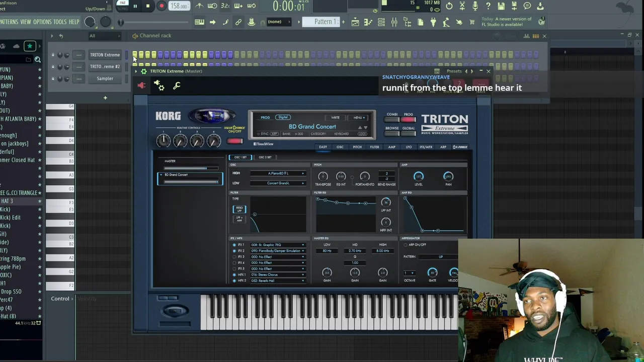Viewport: 644px width, 362px height.
Task: Click the microphone recording icon
Action: [x=475, y=6]
